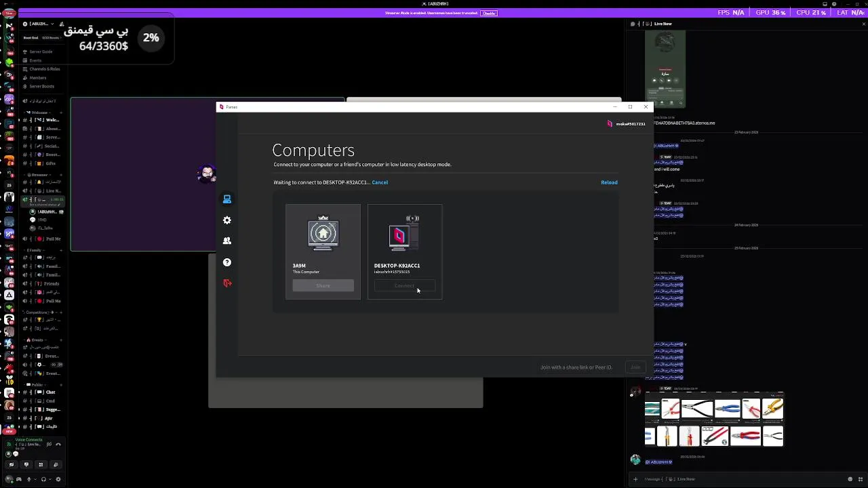Image resolution: width=868 pixels, height=488 pixels.
Task: Open Parsec settings gear in sidebar
Action: click(227, 220)
